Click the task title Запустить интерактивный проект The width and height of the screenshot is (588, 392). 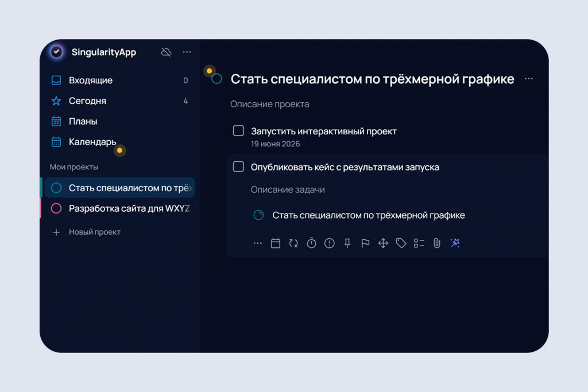pyautogui.click(x=324, y=131)
